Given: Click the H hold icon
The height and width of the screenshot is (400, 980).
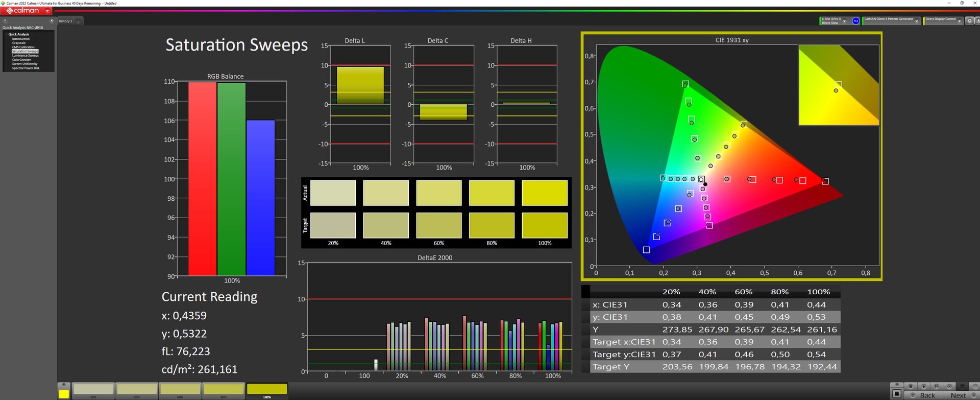Looking at the screenshot, I should click(x=936, y=386).
